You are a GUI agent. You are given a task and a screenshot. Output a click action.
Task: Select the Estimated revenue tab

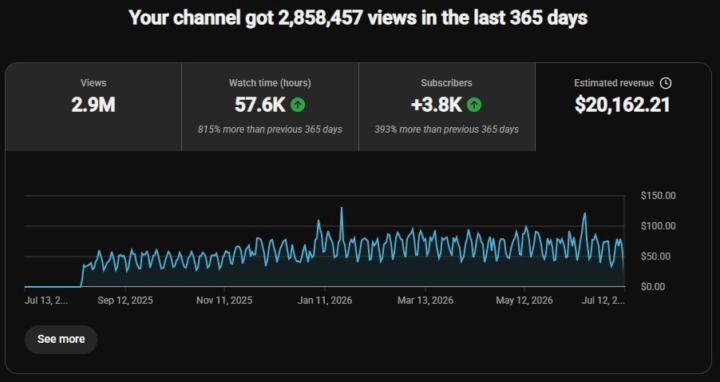pos(623,107)
